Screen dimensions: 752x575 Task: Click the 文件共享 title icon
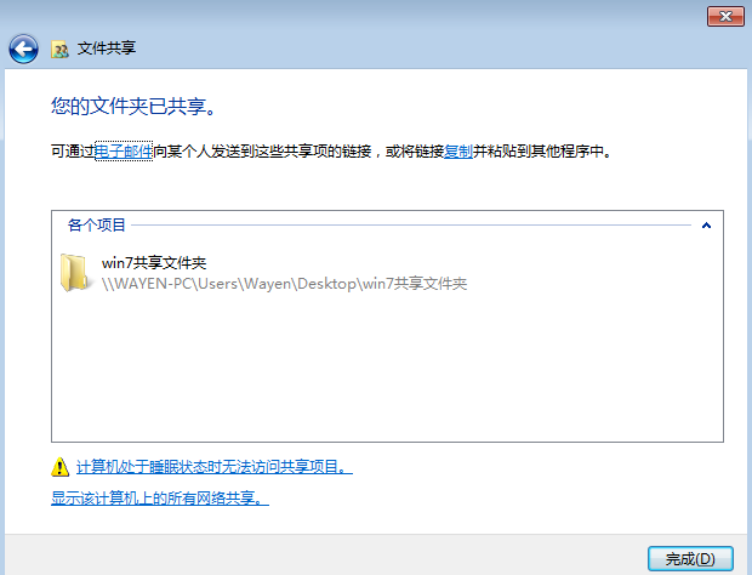click(60, 49)
